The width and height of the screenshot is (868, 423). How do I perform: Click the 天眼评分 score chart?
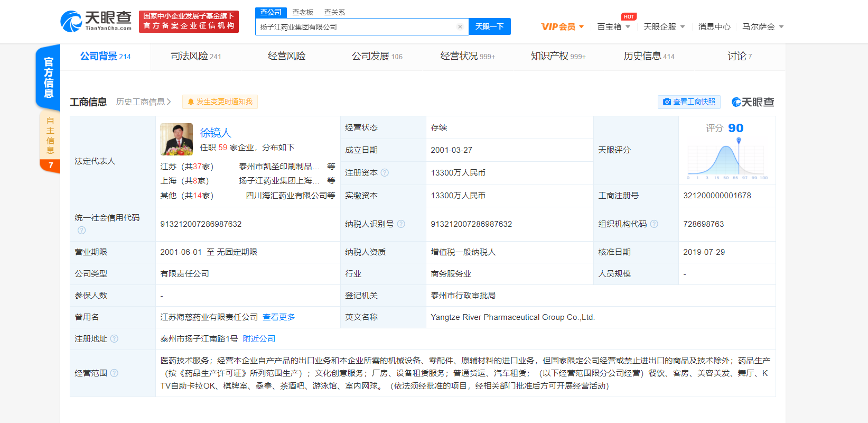[727, 158]
